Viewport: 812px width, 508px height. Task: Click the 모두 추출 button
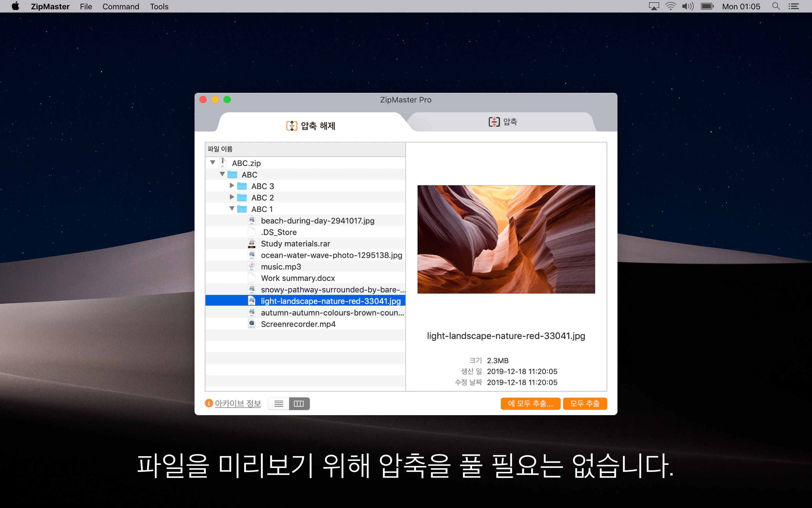click(x=585, y=404)
